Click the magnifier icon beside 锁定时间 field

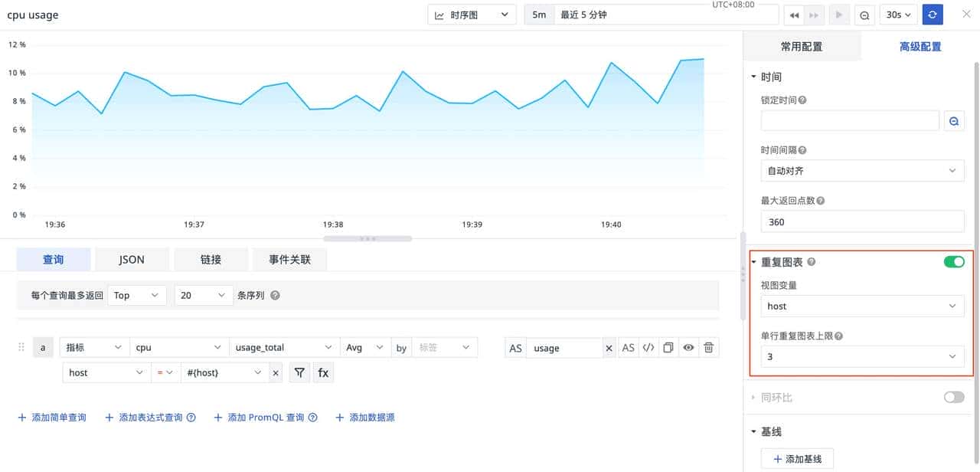pos(953,120)
